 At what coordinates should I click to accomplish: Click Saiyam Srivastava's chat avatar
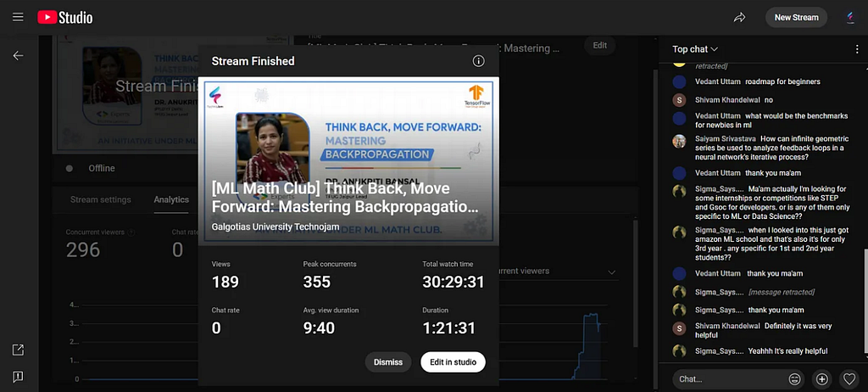[x=679, y=142]
